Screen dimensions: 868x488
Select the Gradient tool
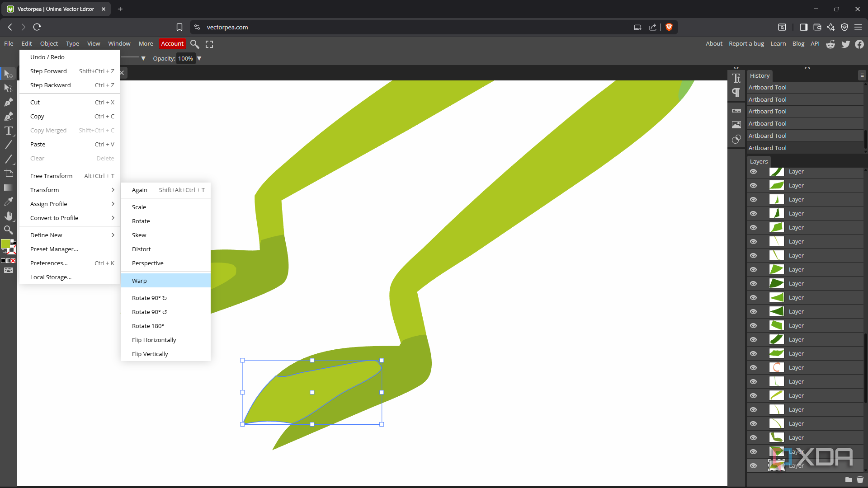coord(8,188)
